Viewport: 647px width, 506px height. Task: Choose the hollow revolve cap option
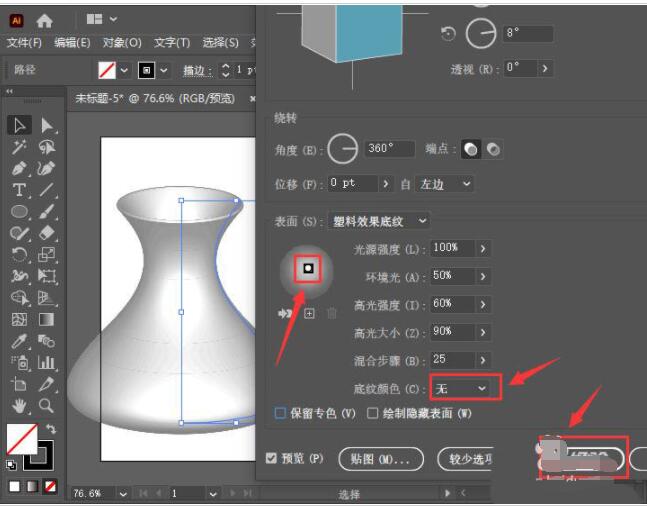(x=493, y=149)
